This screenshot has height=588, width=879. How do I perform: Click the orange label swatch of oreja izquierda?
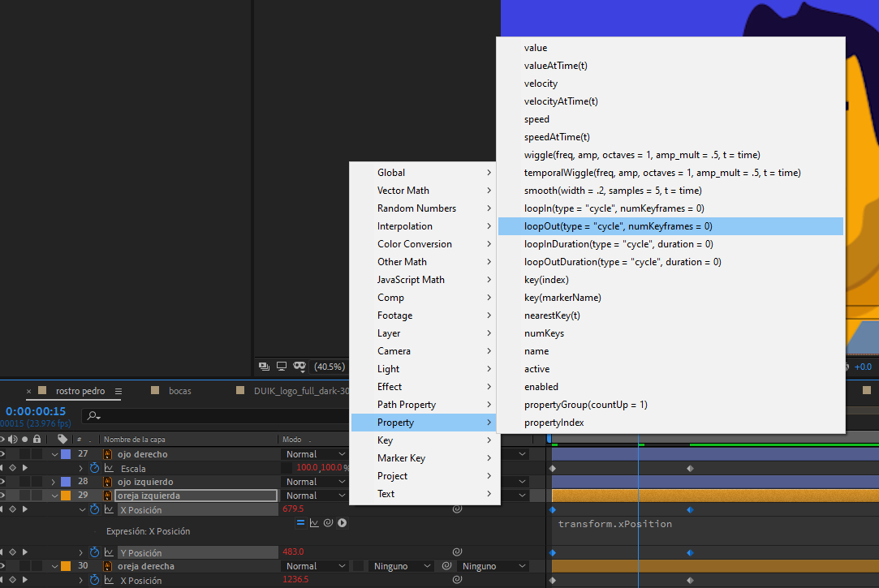[x=66, y=496]
